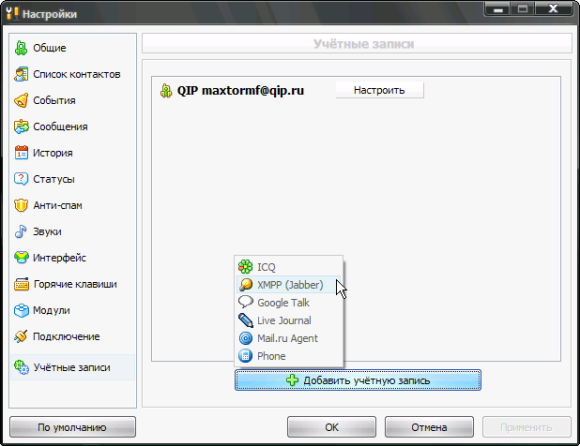Click the Live Journal pencil icon

coord(245,320)
